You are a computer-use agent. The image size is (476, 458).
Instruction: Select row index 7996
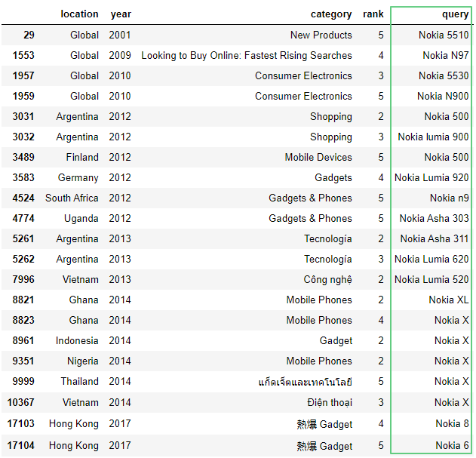(x=23, y=279)
